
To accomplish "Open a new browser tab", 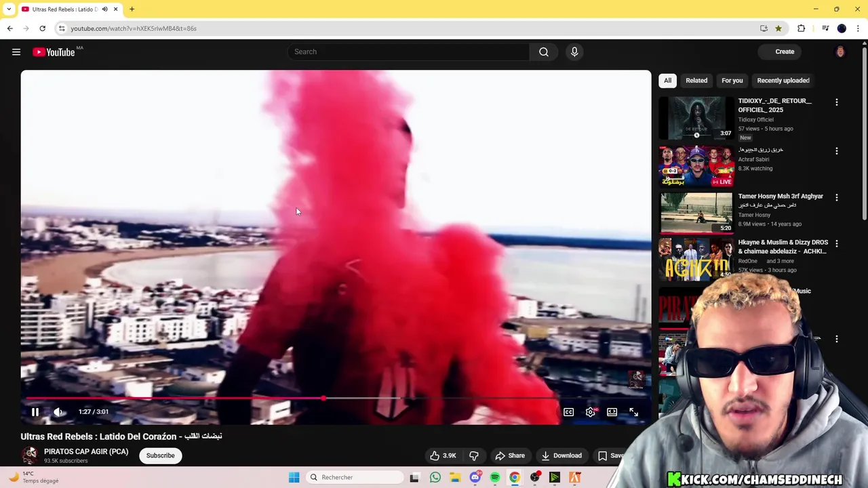I will pyautogui.click(x=132, y=9).
